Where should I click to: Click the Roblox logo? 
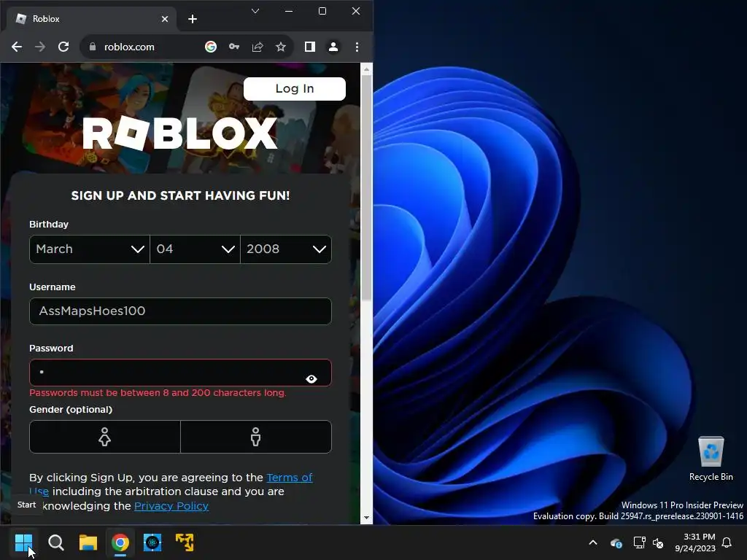coord(180,133)
